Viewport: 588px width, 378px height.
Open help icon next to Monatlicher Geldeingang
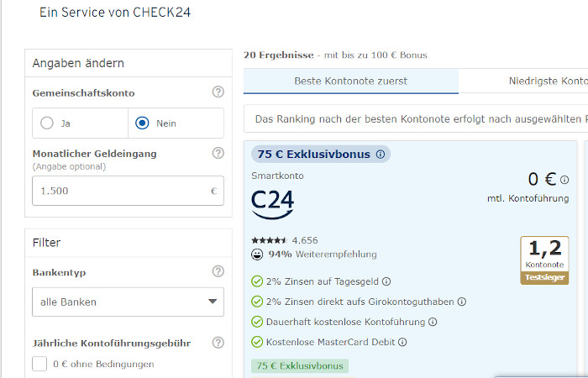[x=218, y=153]
